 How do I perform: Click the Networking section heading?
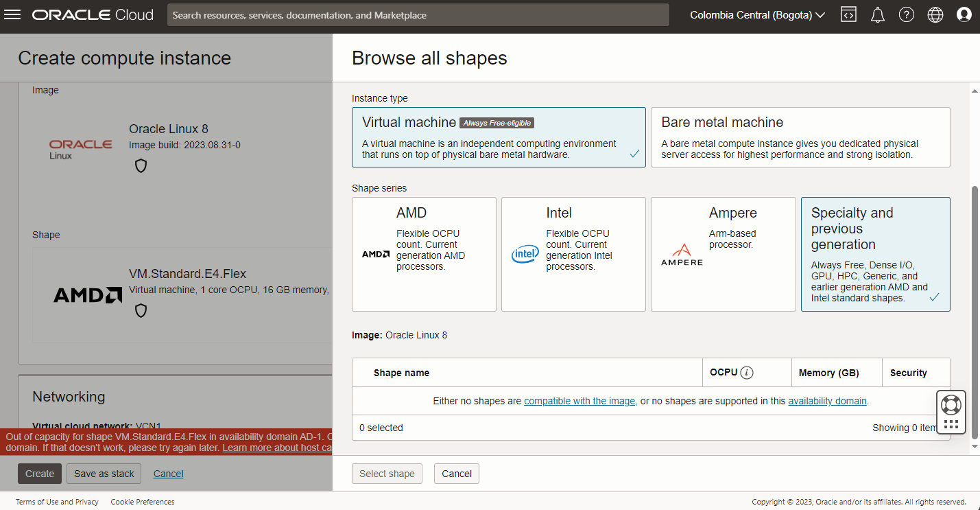tap(69, 397)
